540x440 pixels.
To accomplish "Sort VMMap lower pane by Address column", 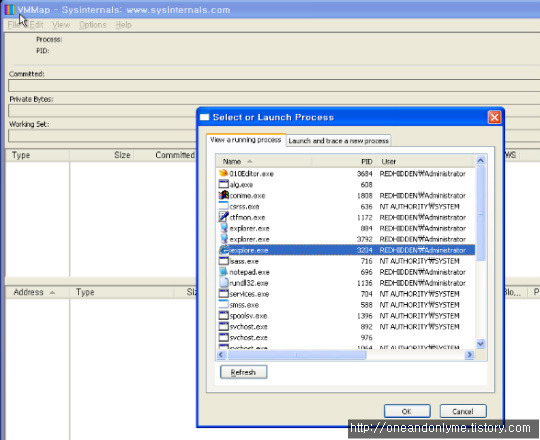I will 37,292.
